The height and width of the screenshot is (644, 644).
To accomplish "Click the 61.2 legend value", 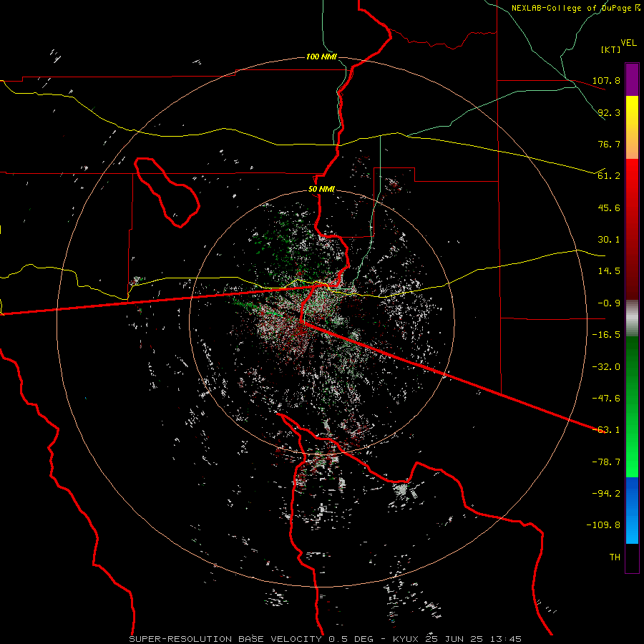I will [x=609, y=176].
